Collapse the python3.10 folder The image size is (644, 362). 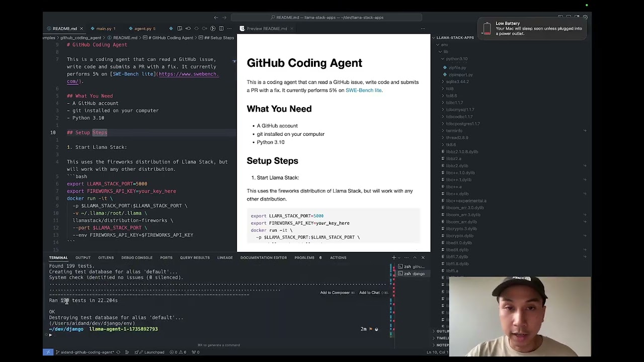(x=443, y=59)
